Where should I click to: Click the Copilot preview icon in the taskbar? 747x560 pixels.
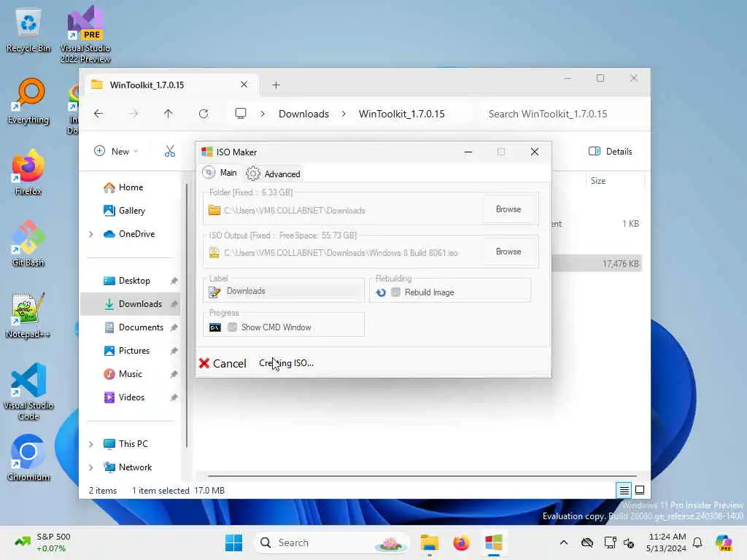(x=724, y=542)
